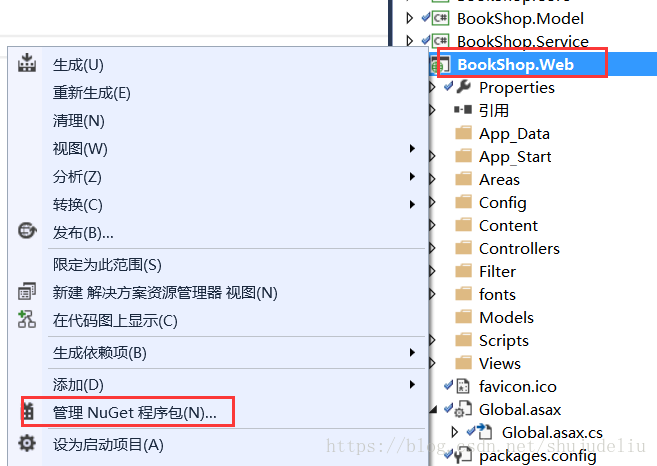Click the wrench icon next to Properties

coord(463,87)
